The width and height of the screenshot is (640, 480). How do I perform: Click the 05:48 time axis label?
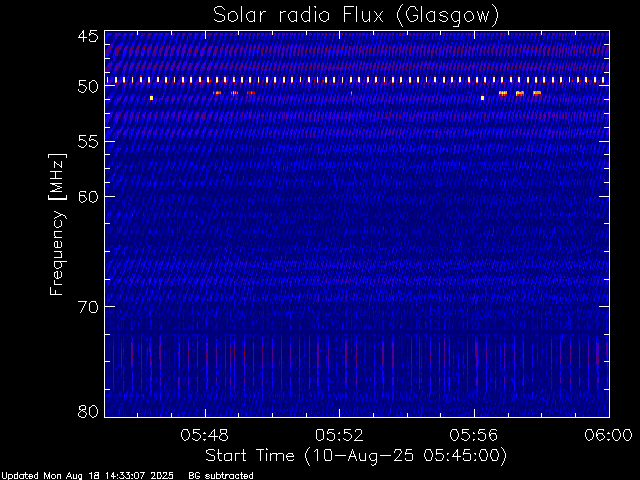(x=204, y=435)
